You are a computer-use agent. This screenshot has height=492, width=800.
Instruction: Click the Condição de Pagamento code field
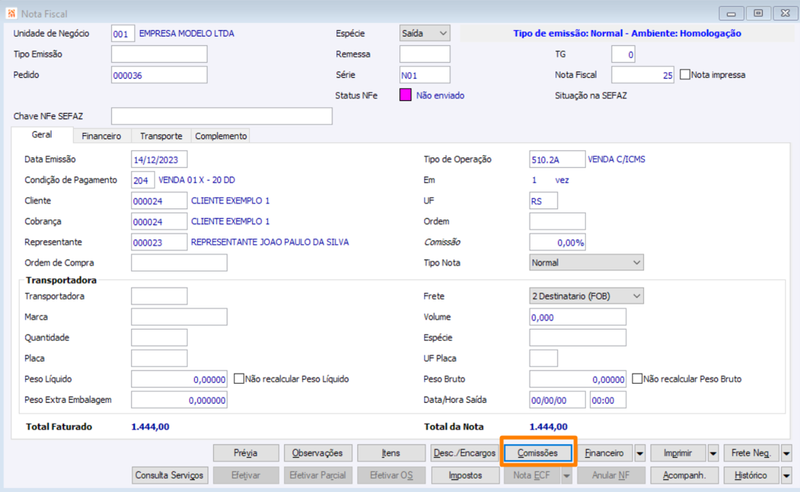point(143,180)
